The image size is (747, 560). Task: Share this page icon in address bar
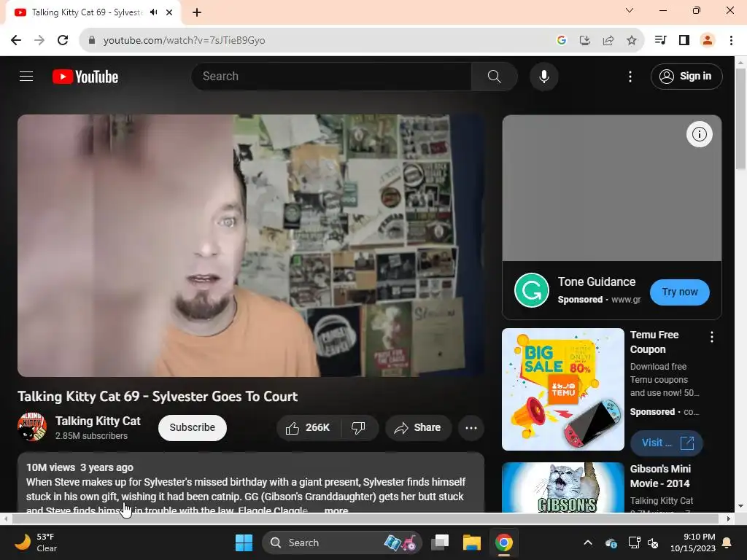point(608,40)
